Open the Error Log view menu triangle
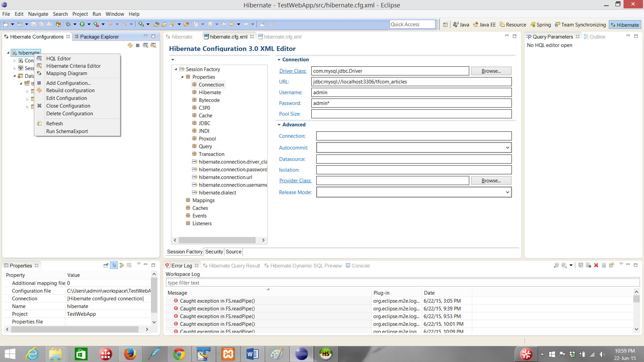Image resolution: width=644 pixels, height=362 pixels. [621, 264]
